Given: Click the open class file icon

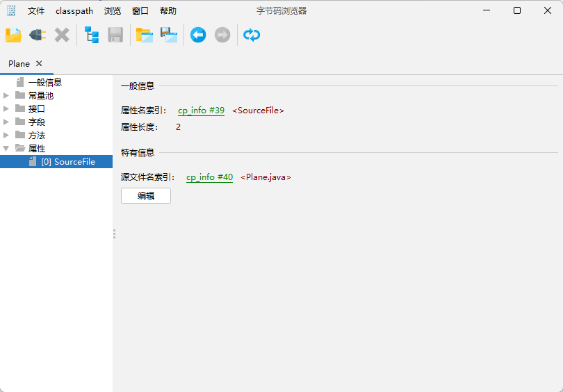Looking at the screenshot, I should 13,35.
